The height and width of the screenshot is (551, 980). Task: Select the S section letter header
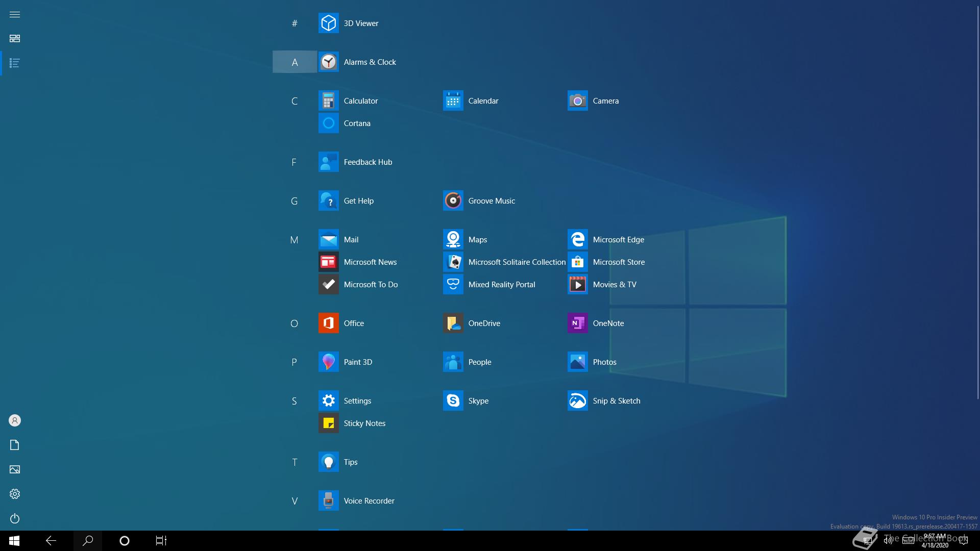[x=295, y=400]
